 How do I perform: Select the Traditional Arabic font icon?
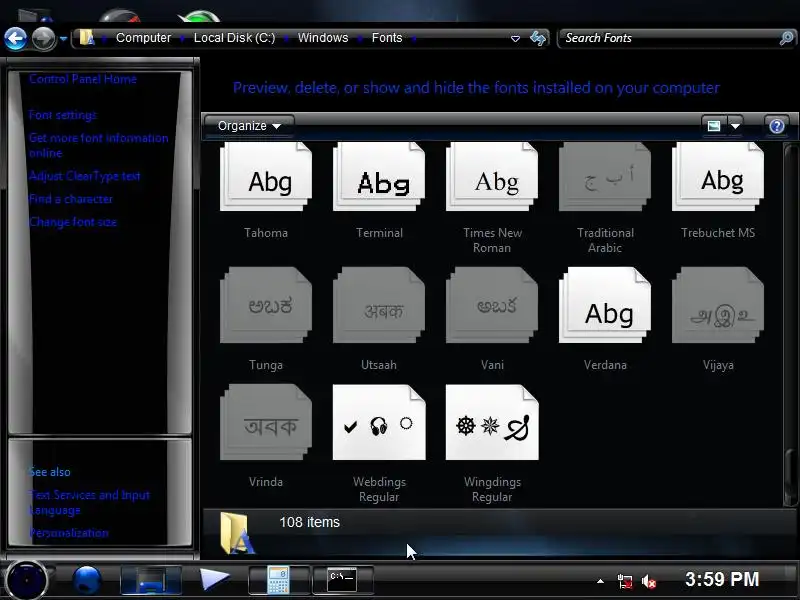pyautogui.click(x=605, y=177)
